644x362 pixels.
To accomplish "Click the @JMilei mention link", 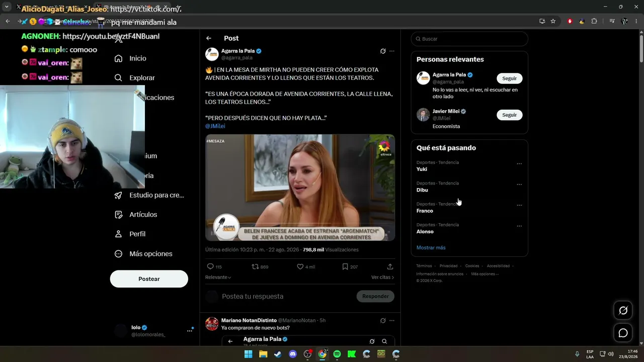I will tap(215, 126).
